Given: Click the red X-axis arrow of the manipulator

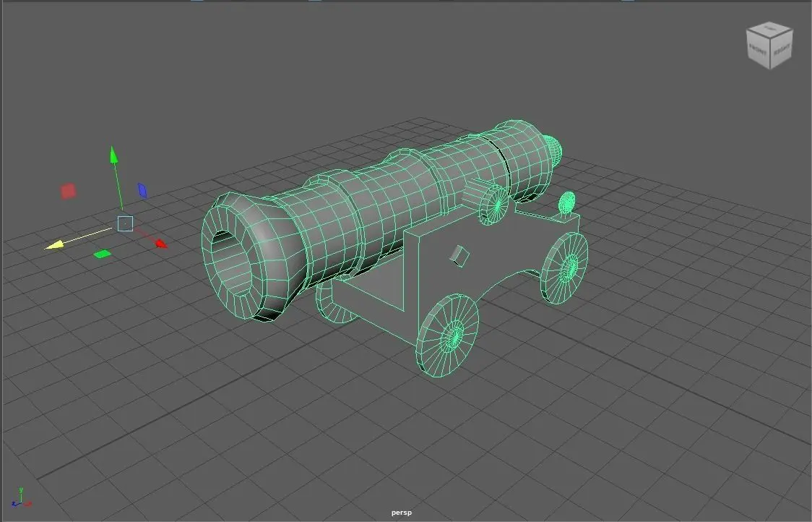Looking at the screenshot, I should tap(162, 243).
